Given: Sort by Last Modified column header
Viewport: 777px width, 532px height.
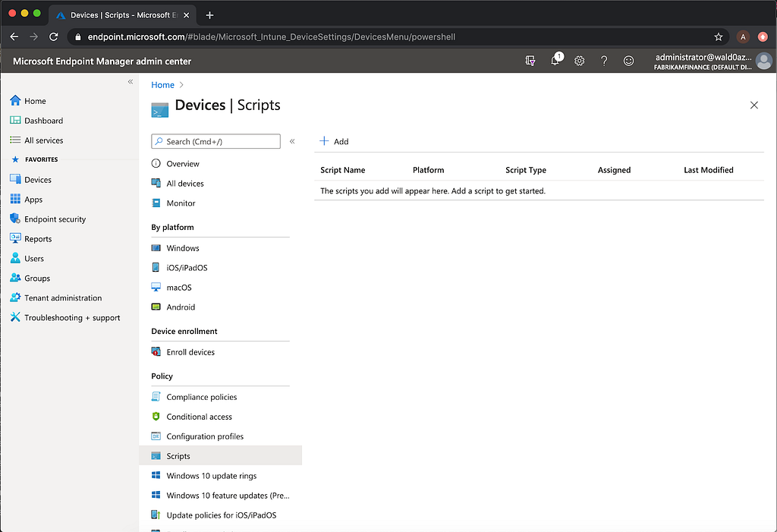Looking at the screenshot, I should pos(708,170).
